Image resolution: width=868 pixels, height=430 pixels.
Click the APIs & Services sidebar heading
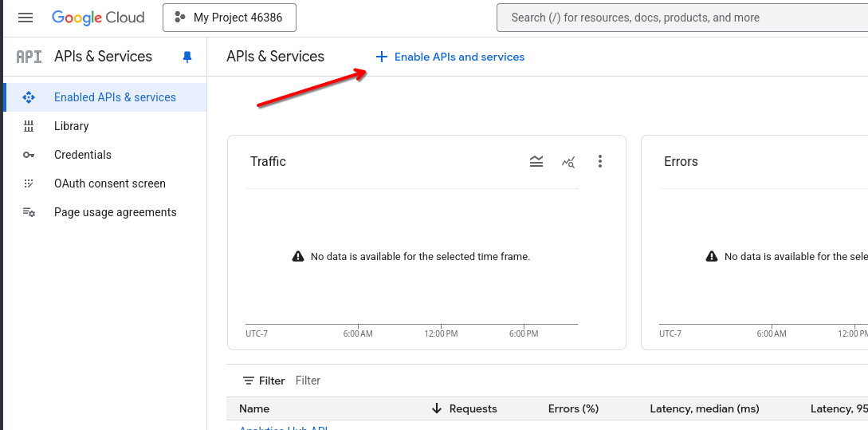click(103, 57)
